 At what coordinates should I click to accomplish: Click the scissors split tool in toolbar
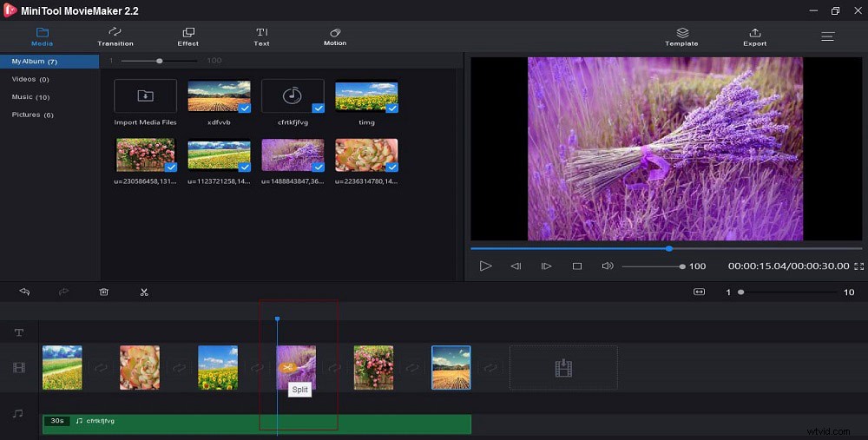144,292
